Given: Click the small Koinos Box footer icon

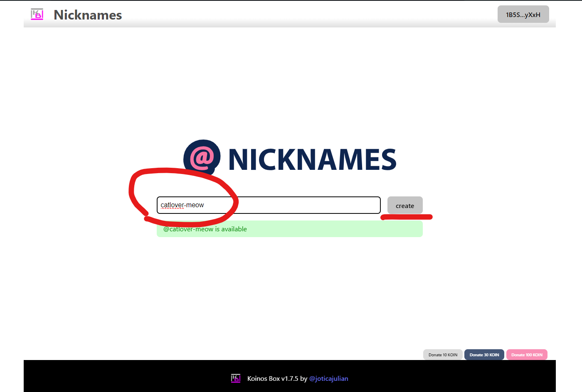Looking at the screenshot, I should point(236,378).
